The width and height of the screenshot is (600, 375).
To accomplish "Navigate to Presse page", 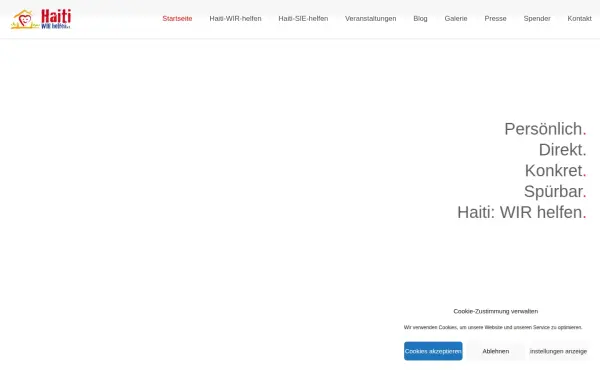I will pyautogui.click(x=495, y=18).
